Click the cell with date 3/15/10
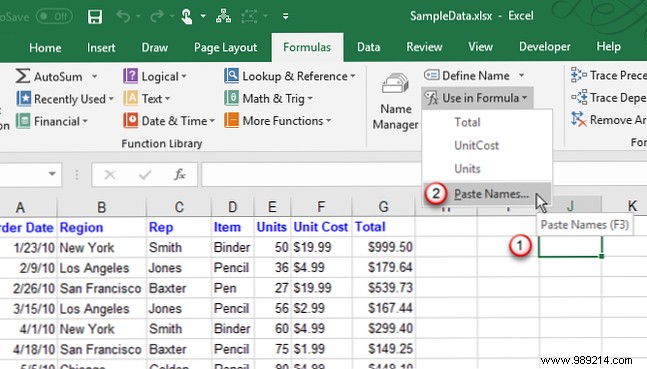 28,308
